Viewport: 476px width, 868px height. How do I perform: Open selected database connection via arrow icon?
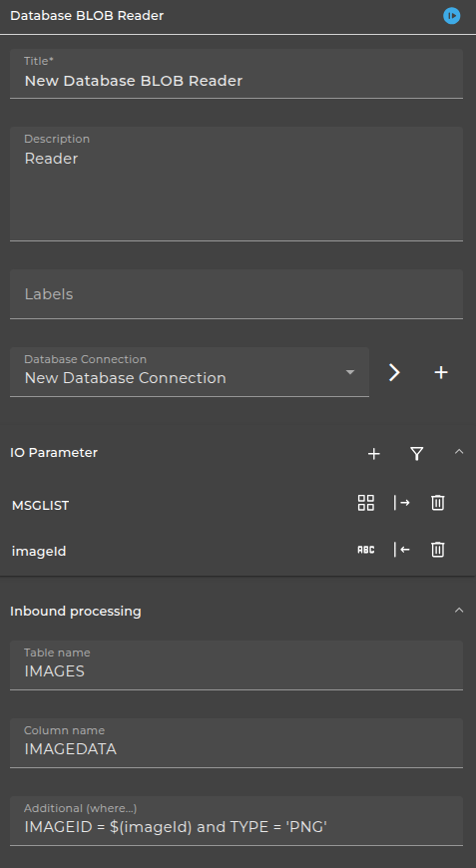pos(394,372)
